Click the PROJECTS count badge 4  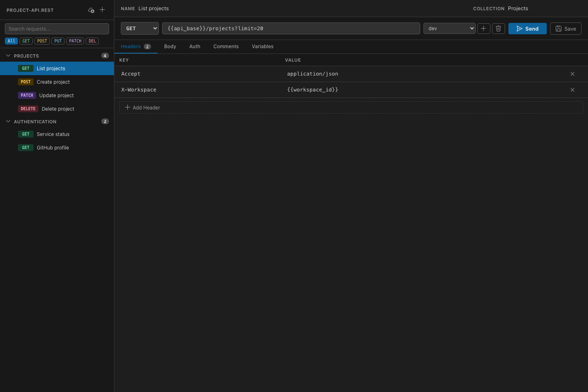click(x=105, y=56)
